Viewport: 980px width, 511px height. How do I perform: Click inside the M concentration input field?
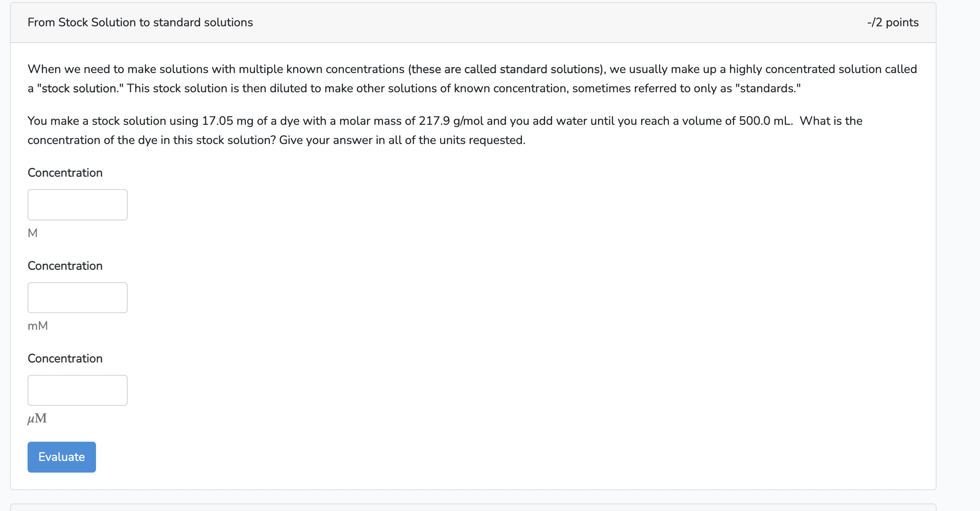(78, 205)
